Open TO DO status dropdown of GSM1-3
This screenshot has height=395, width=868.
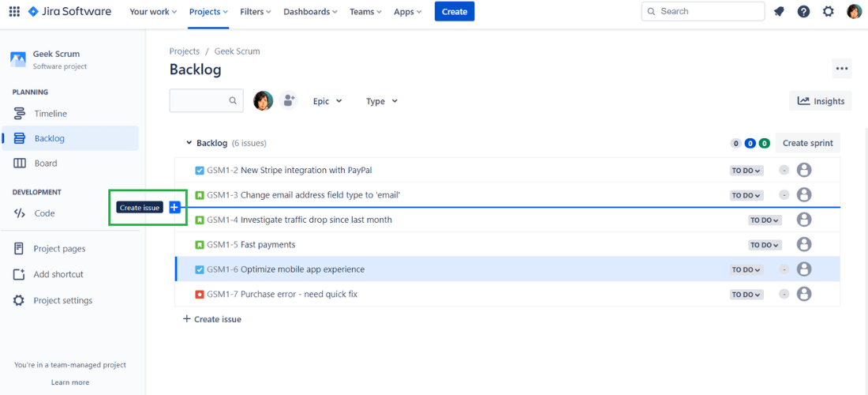pyautogui.click(x=746, y=195)
